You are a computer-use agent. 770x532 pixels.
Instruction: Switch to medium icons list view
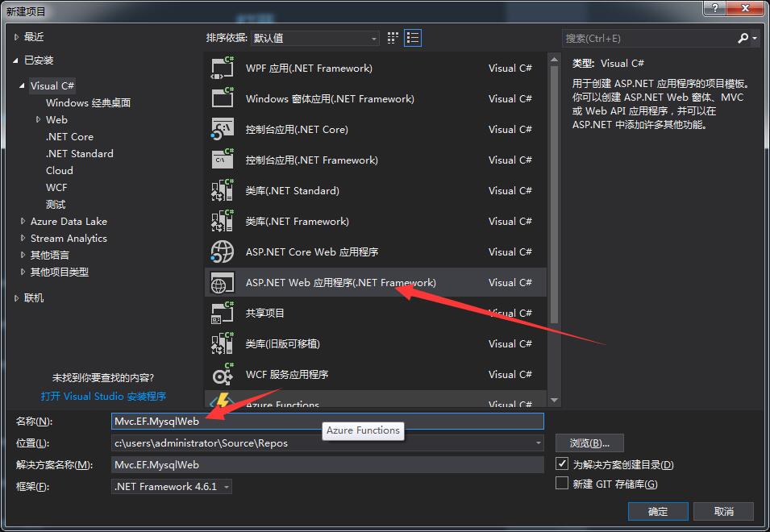pyautogui.click(x=413, y=38)
